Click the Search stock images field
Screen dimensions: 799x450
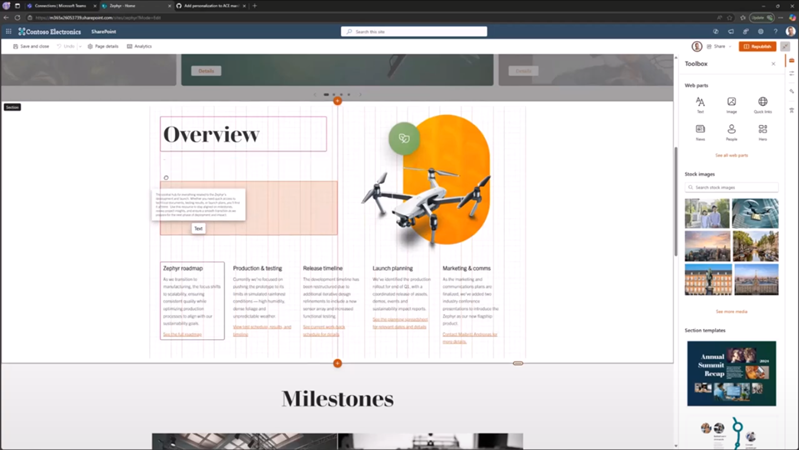(731, 188)
